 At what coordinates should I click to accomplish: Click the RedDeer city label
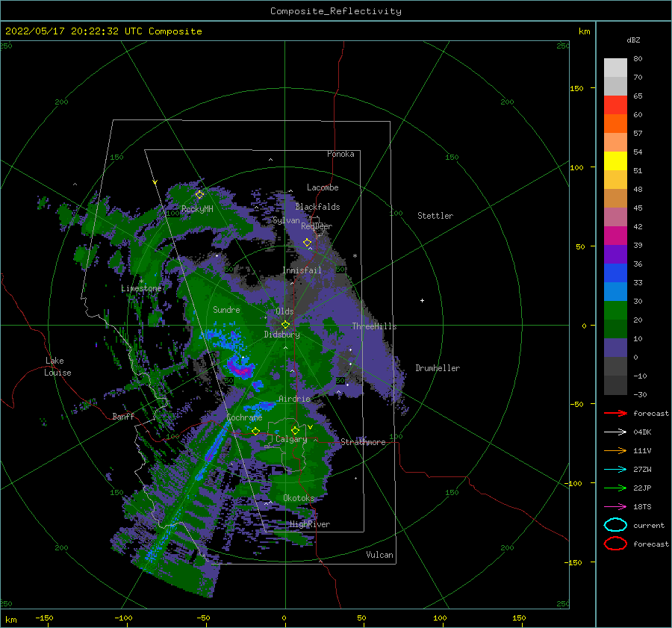[317, 226]
